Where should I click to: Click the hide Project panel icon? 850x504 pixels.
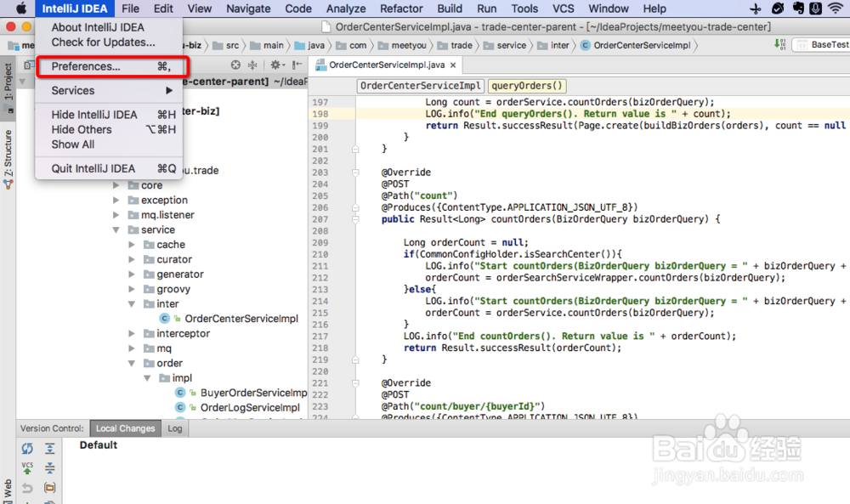(x=297, y=65)
